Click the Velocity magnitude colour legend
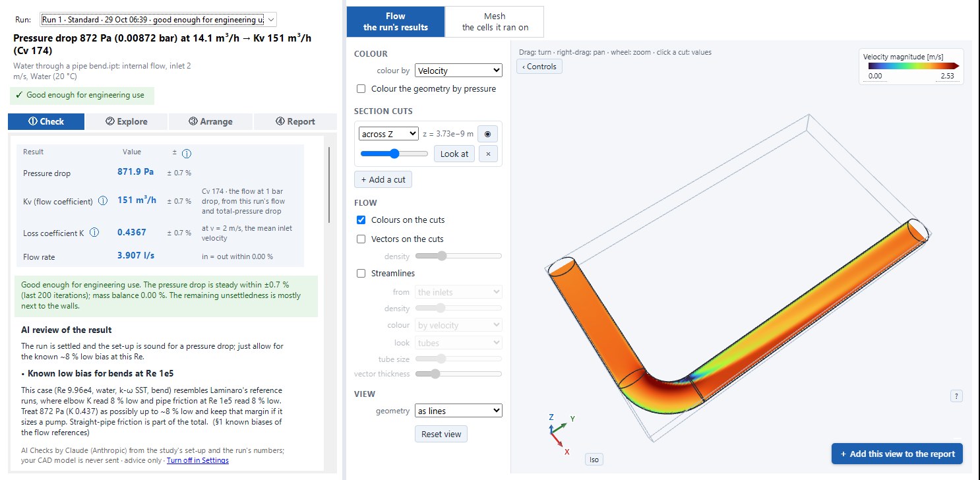The image size is (980, 480). (x=911, y=67)
